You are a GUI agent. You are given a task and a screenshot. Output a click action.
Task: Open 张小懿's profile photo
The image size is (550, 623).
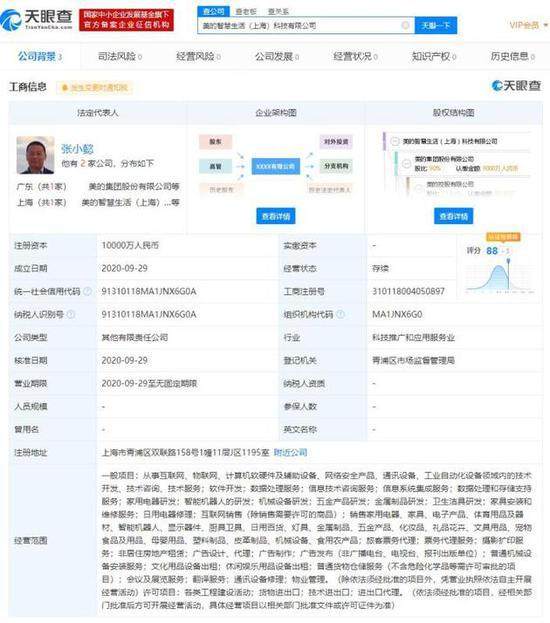point(35,155)
